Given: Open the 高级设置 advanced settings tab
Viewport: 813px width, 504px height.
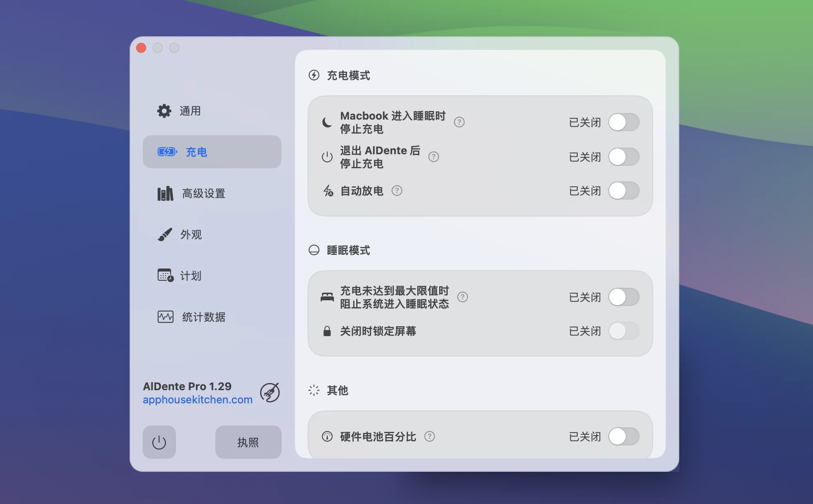Looking at the screenshot, I should coord(212,193).
